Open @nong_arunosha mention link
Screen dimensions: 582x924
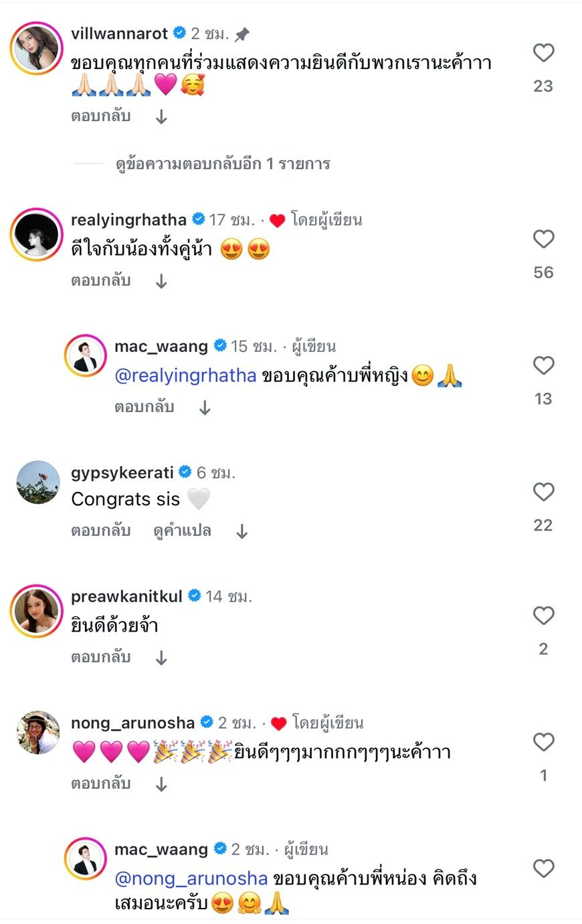[x=191, y=879]
